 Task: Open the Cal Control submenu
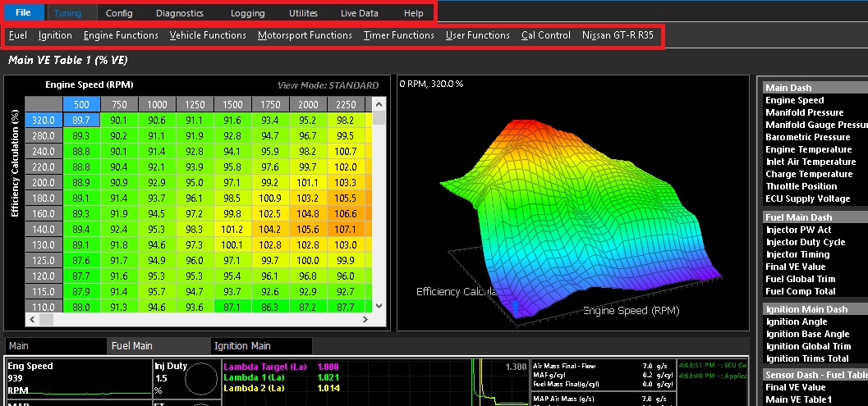coord(546,35)
